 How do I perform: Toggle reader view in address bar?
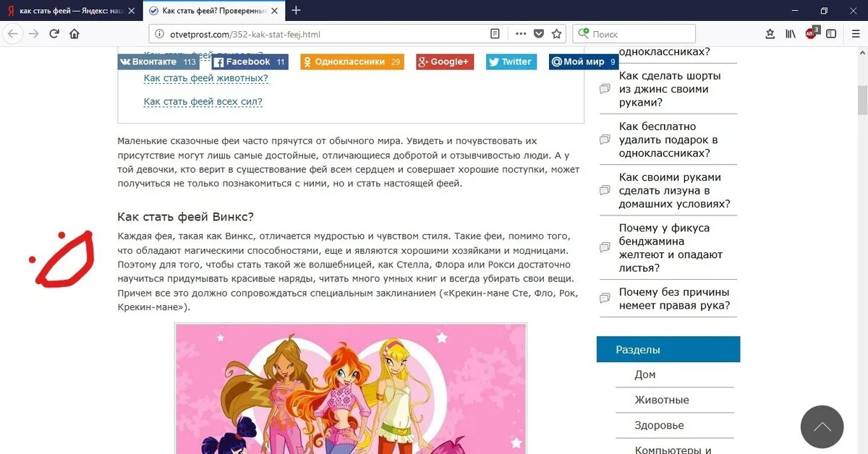495,34
